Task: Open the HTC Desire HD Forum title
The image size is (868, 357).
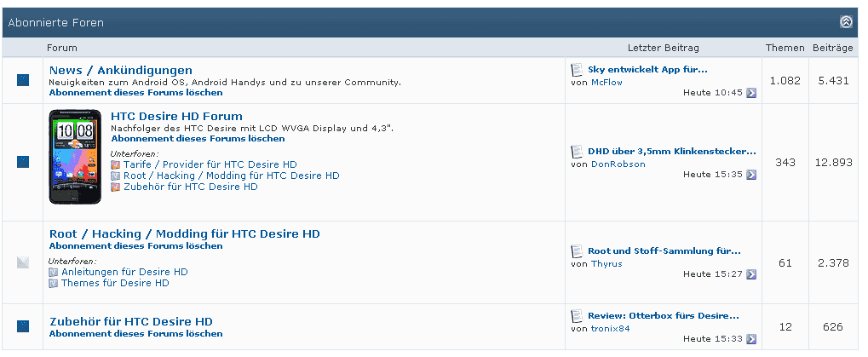Action: [176, 116]
